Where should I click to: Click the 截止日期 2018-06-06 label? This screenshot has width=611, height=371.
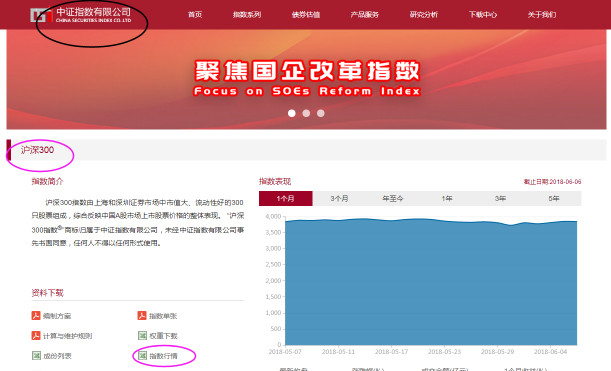pos(552,182)
